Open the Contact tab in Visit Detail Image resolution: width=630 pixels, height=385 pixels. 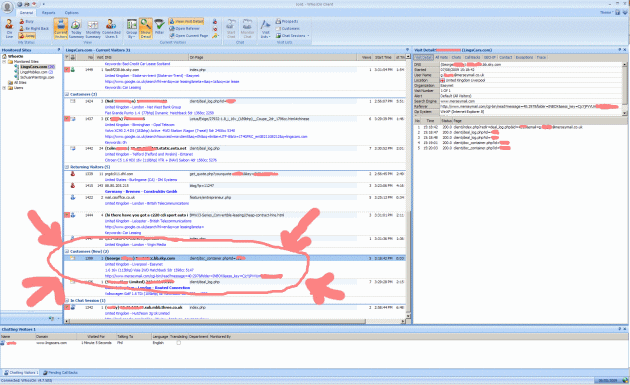point(505,57)
